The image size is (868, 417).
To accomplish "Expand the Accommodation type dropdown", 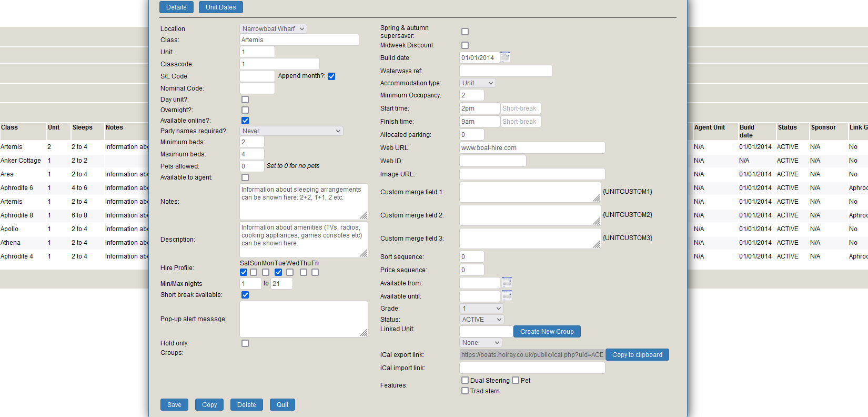I will pos(478,83).
